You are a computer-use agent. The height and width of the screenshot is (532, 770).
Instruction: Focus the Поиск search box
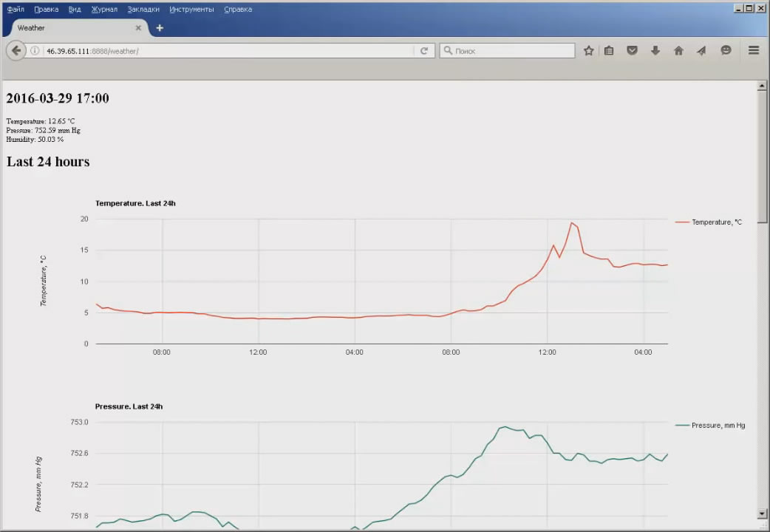coord(510,51)
